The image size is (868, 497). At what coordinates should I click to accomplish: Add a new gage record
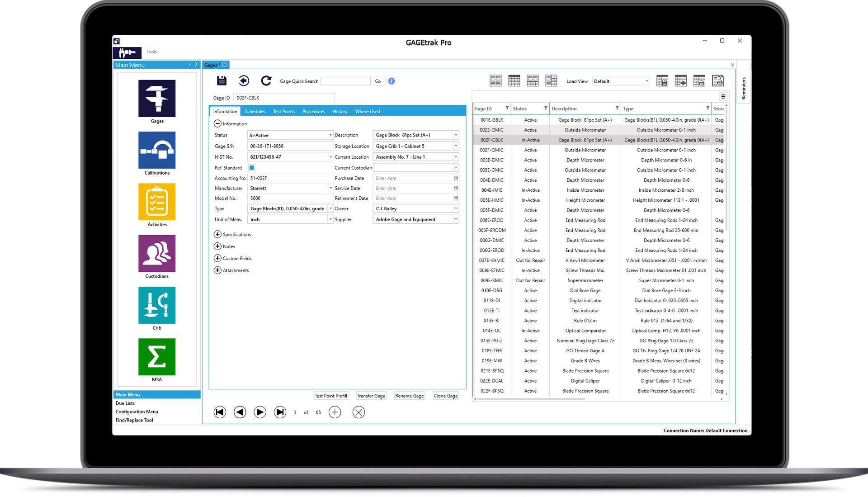tap(335, 412)
